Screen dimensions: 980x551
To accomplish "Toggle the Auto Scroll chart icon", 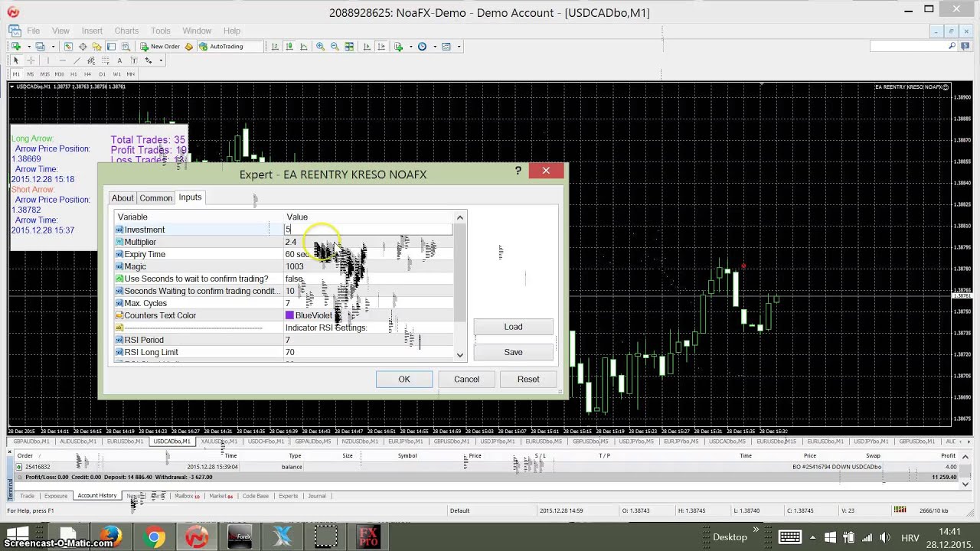I will (367, 47).
